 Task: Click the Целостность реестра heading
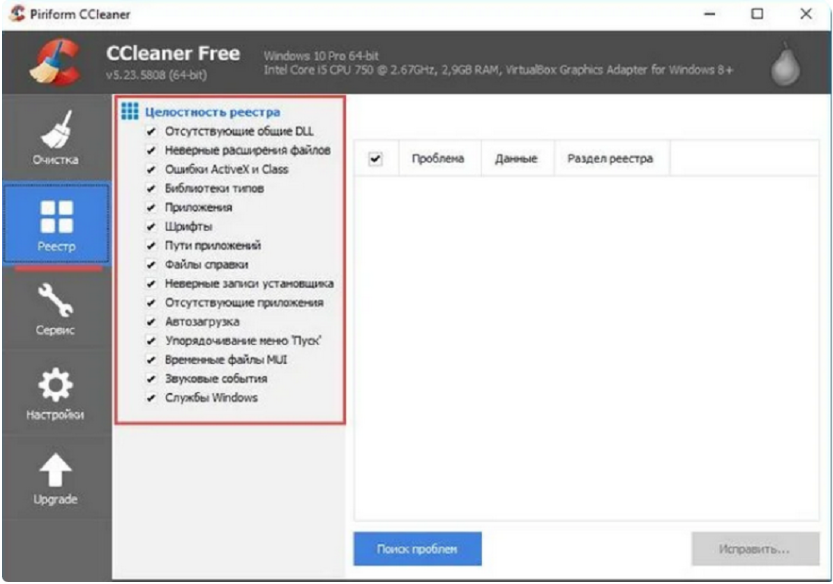[x=212, y=112]
